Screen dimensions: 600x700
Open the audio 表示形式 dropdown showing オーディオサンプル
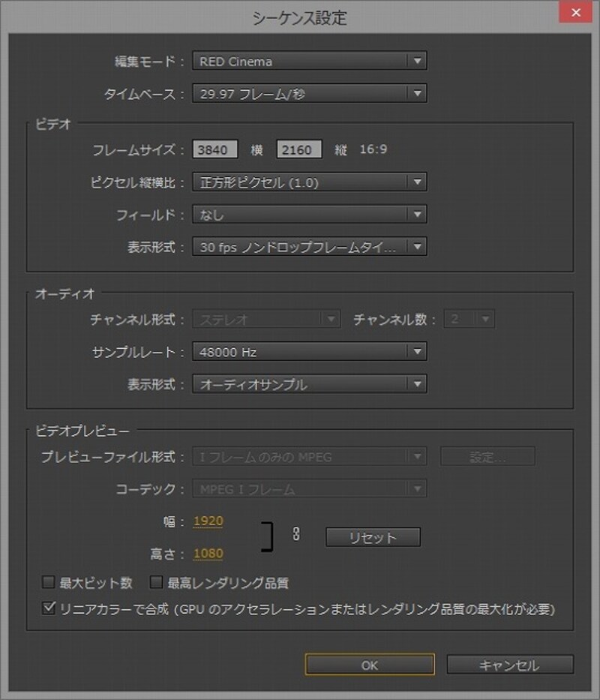(309, 384)
